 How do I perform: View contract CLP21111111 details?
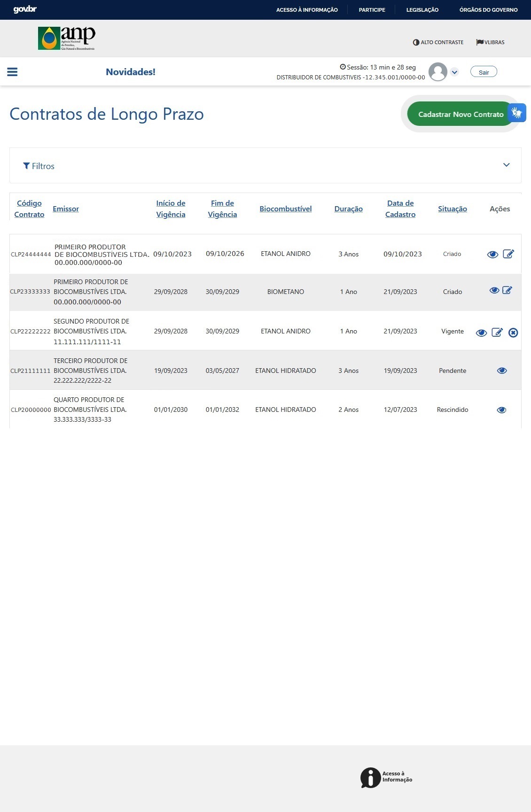coord(502,371)
